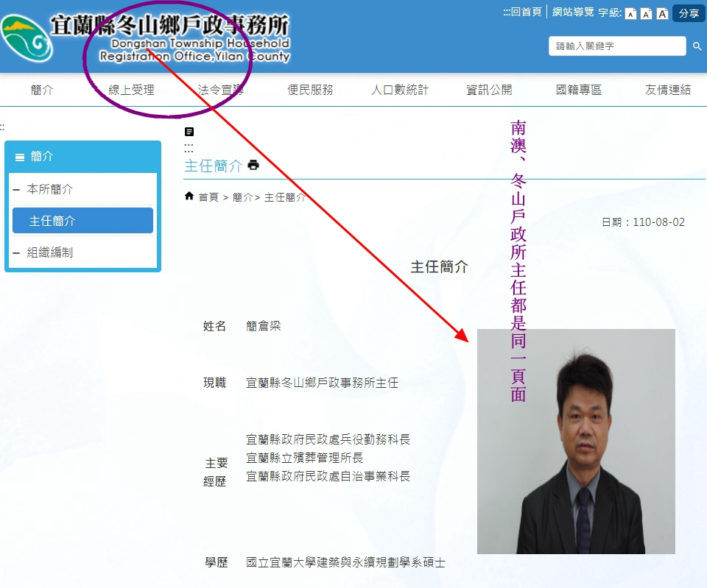
Task: Open the 人口數統計 navigation menu
Action: [x=399, y=90]
